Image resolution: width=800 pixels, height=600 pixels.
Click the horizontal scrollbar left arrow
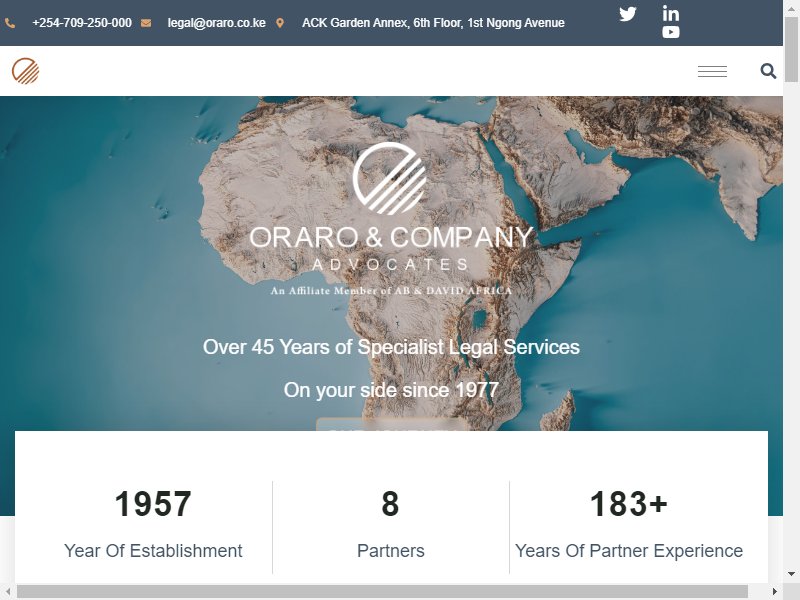tap(8, 592)
